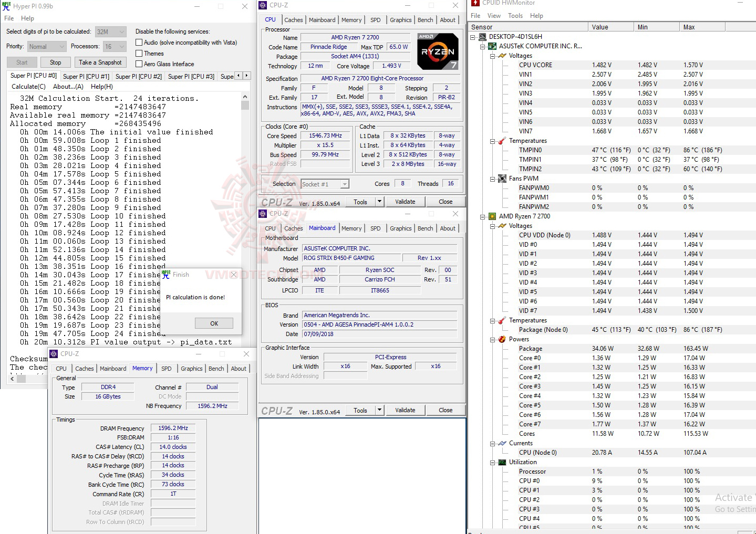The width and height of the screenshot is (756, 534).
Task: Enable Audio service disable checkbox in Hyper PI
Action: tap(139, 43)
